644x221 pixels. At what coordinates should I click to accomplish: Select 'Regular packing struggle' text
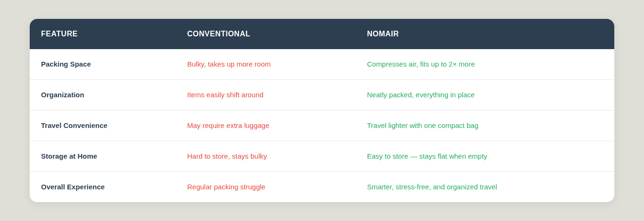tap(226, 187)
